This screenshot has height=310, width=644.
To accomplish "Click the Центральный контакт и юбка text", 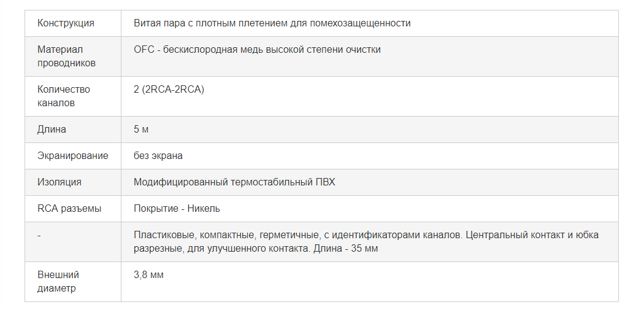I will (x=533, y=235).
